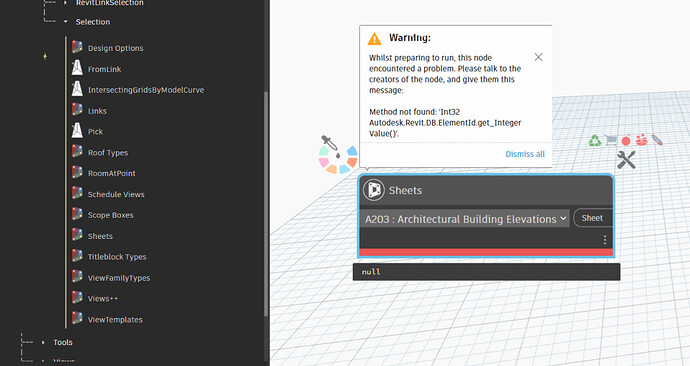This screenshot has width=690, height=366.
Task: Select the Titleblock Types library item
Action: click(117, 257)
